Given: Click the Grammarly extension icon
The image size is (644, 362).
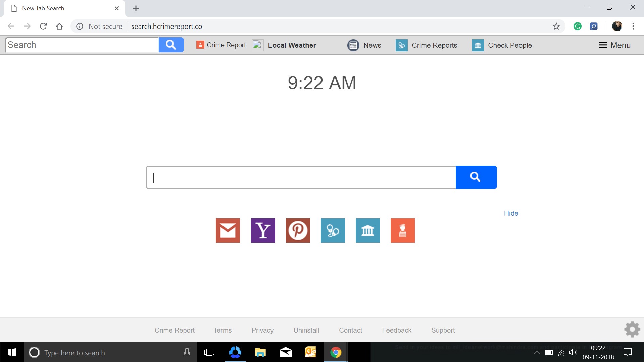Looking at the screenshot, I should click(577, 26).
